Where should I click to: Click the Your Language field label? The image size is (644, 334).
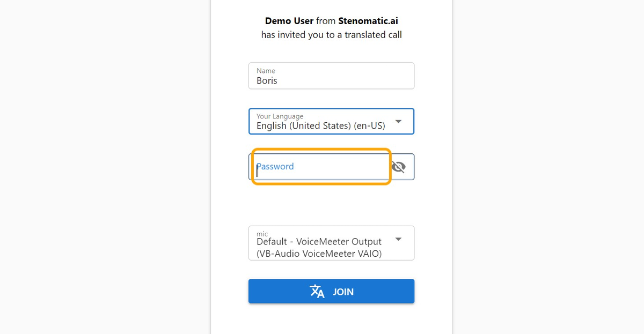[280, 116]
